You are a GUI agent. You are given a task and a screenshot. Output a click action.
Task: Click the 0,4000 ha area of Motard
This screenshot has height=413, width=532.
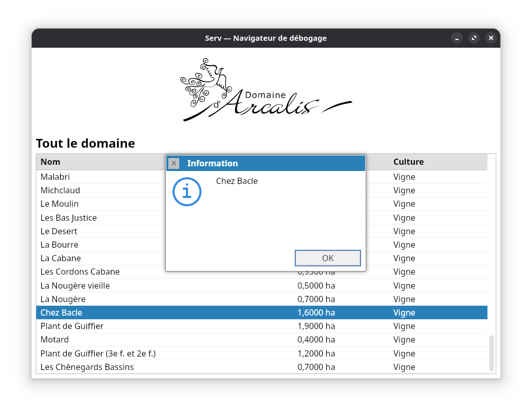[x=316, y=340]
